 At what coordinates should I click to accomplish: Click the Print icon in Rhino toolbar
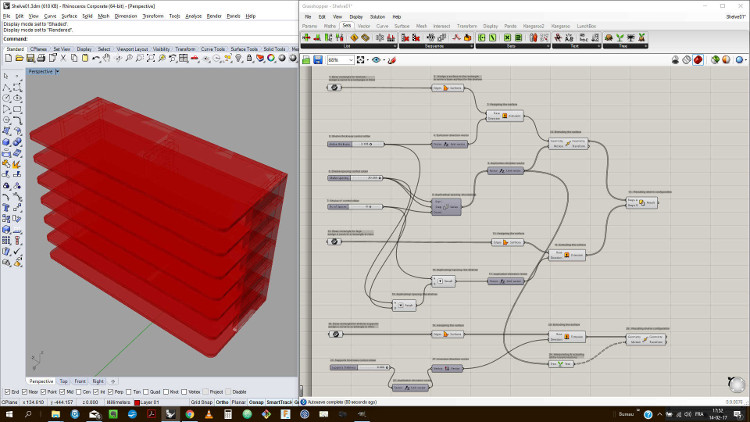(x=41, y=58)
